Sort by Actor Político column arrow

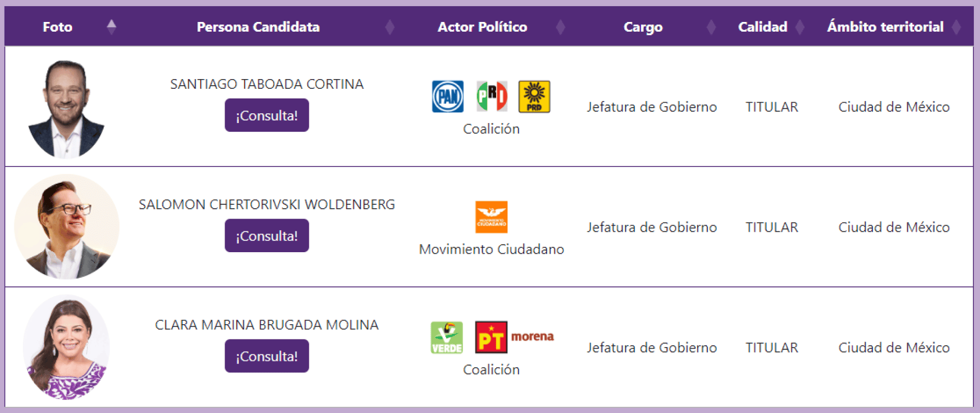coord(560,27)
